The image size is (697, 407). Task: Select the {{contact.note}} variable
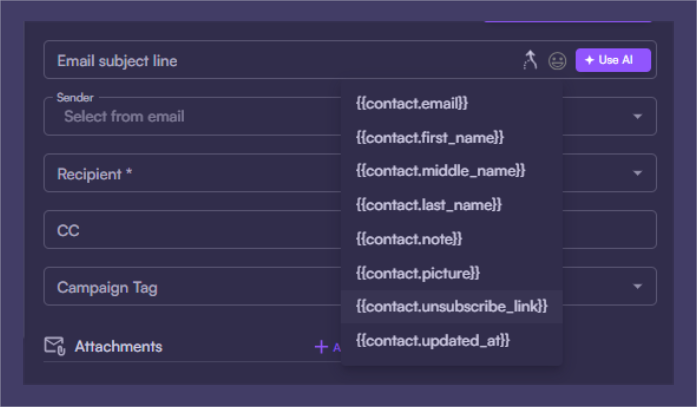409,238
